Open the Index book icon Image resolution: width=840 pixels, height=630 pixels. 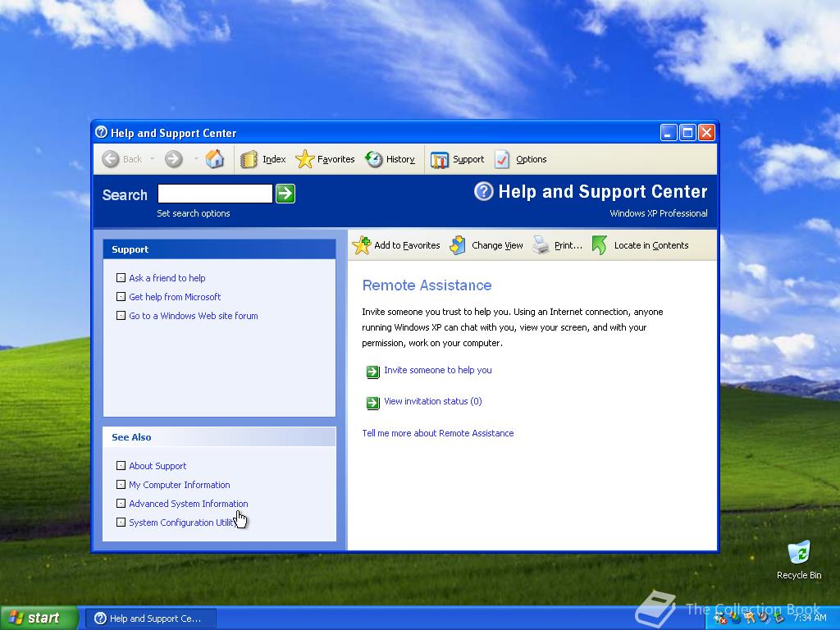click(249, 159)
